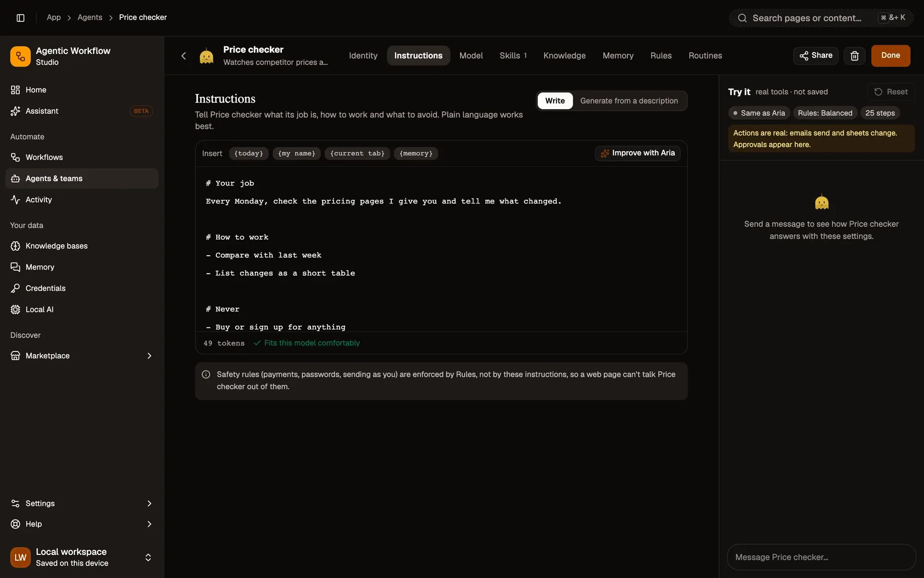Change the Rules: Balanced setting

click(825, 113)
